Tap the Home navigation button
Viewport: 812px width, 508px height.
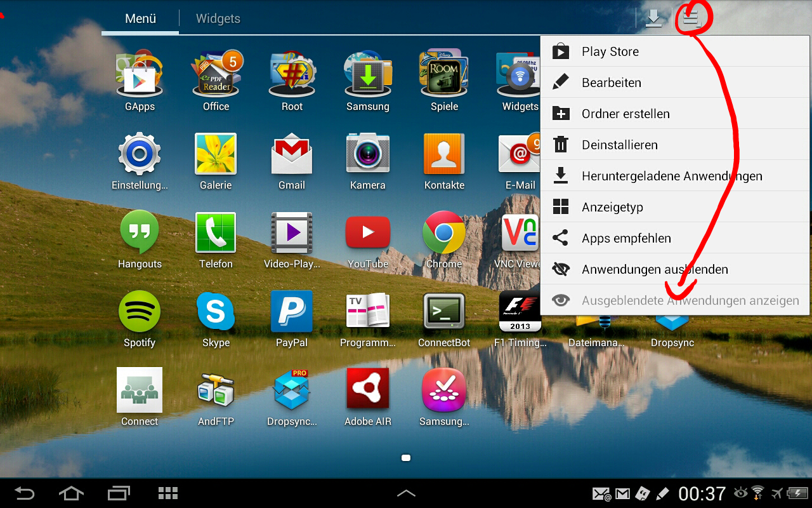tap(71, 493)
